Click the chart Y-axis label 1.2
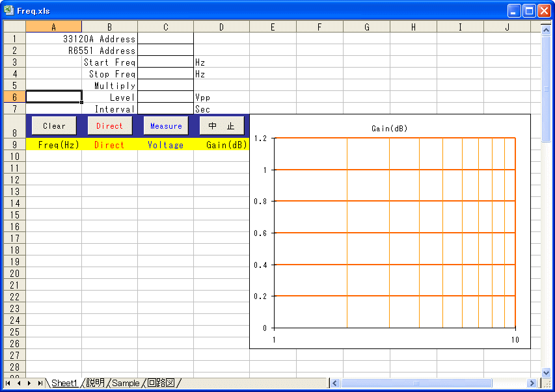Image resolution: width=555 pixels, height=392 pixels. (260, 138)
